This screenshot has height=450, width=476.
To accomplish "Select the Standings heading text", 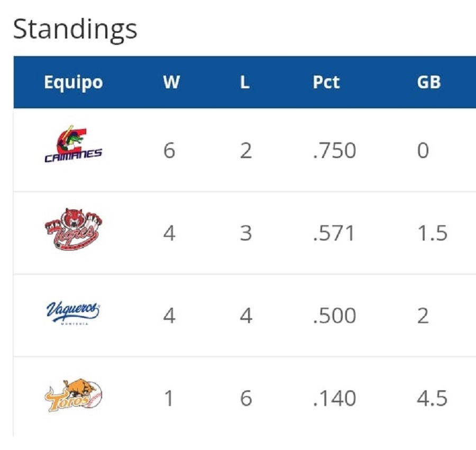I will 75,30.
